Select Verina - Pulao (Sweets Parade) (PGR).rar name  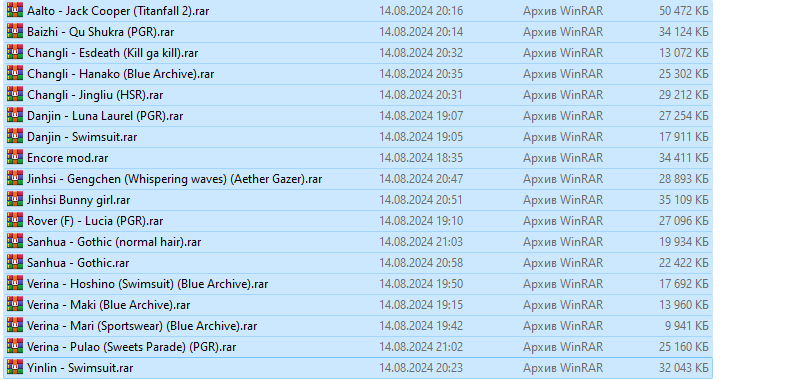[132, 347]
